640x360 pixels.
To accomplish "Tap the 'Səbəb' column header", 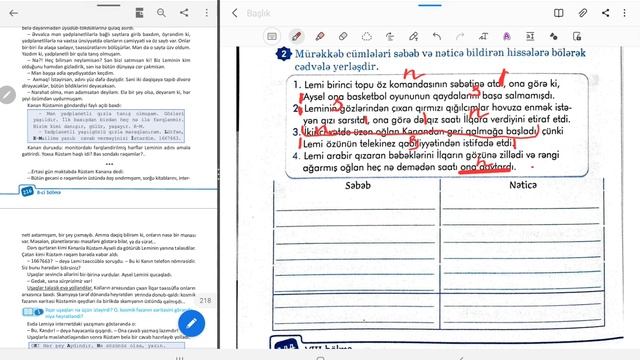I will pyautogui.click(x=358, y=185).
